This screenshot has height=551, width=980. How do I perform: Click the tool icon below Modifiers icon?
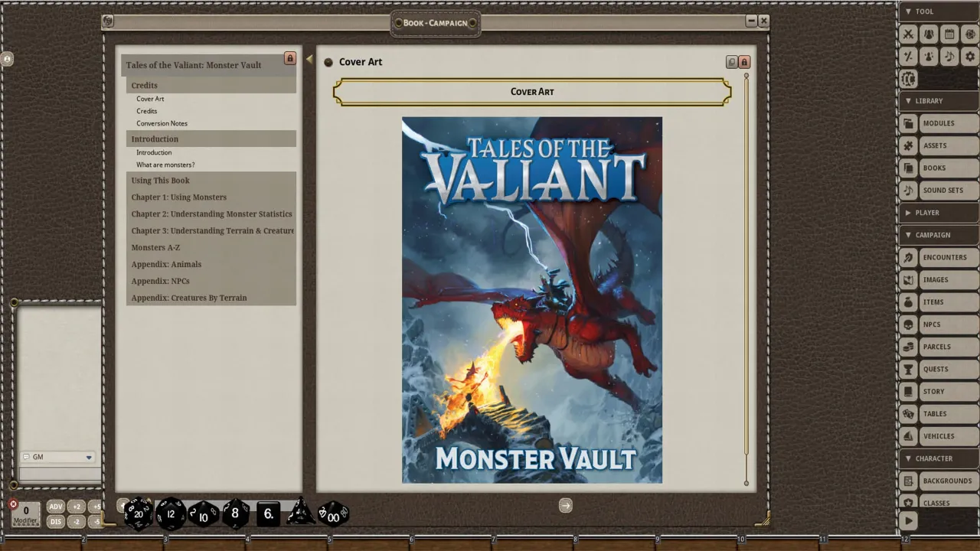tap(908, 78)
